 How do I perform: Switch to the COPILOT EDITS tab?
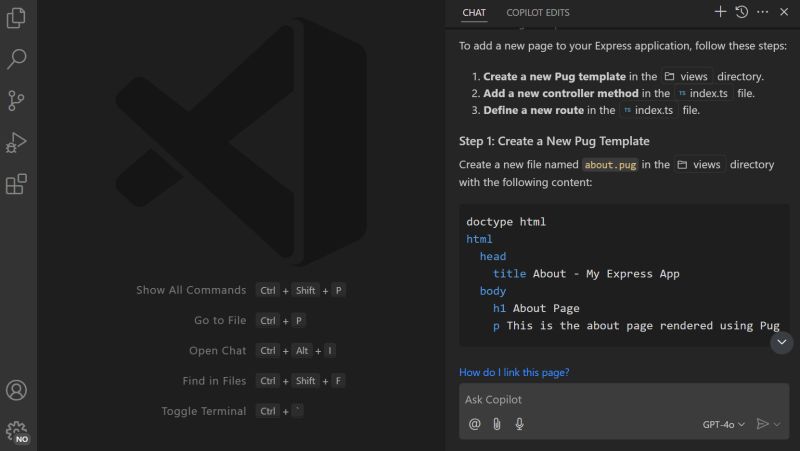(538, 13)
